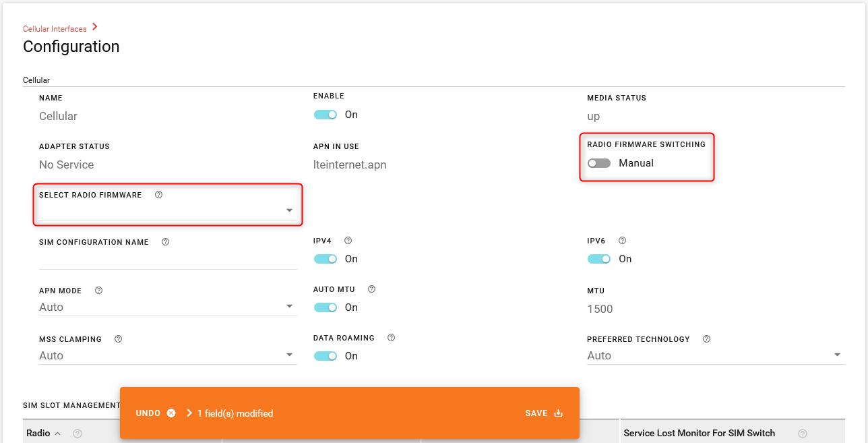This screenshot has width=868, height=443.
Task: Open the Preferred Technology dropdown
Action: [x=715, y=355]
